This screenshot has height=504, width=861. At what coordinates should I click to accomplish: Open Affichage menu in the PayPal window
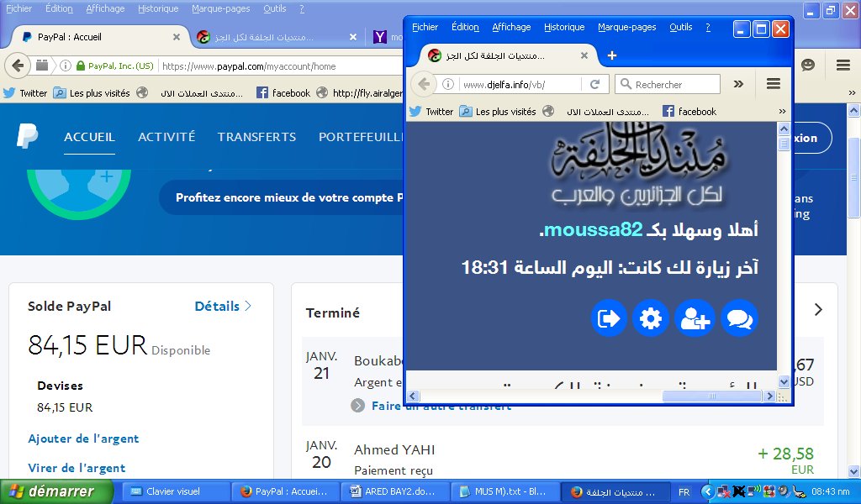(105, 8)
